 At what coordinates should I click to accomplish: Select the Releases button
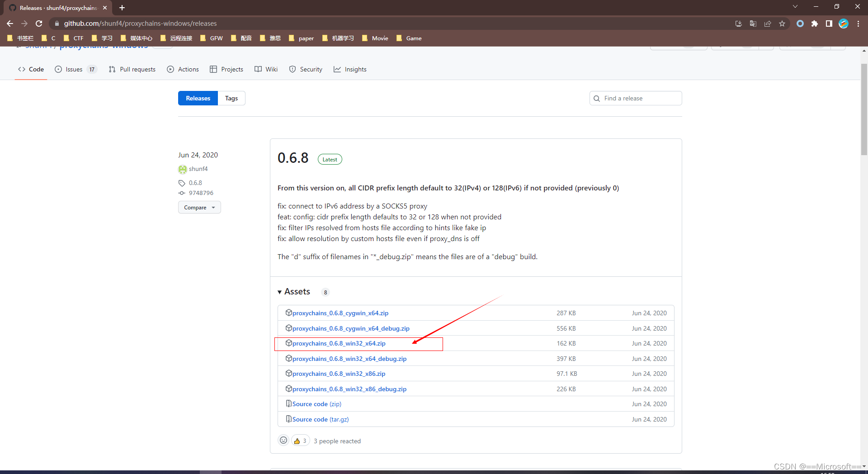198,98
